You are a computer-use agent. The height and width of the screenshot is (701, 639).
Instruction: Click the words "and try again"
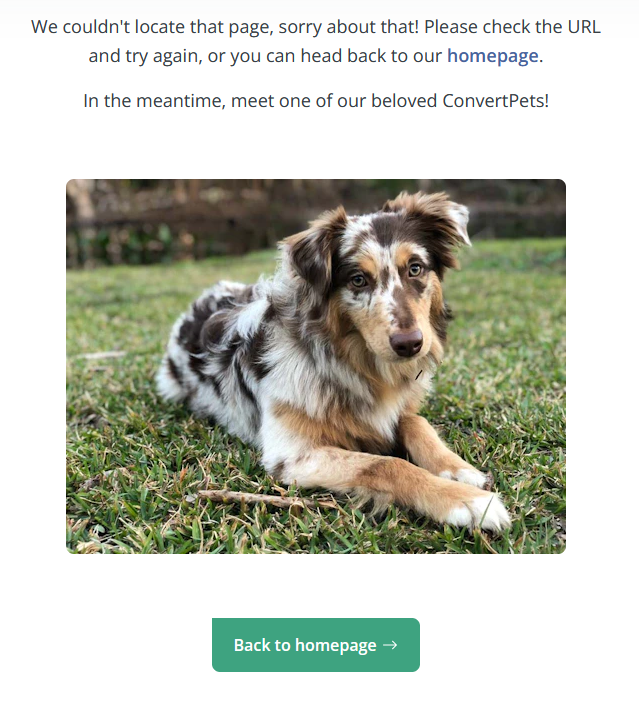point(145,56)
